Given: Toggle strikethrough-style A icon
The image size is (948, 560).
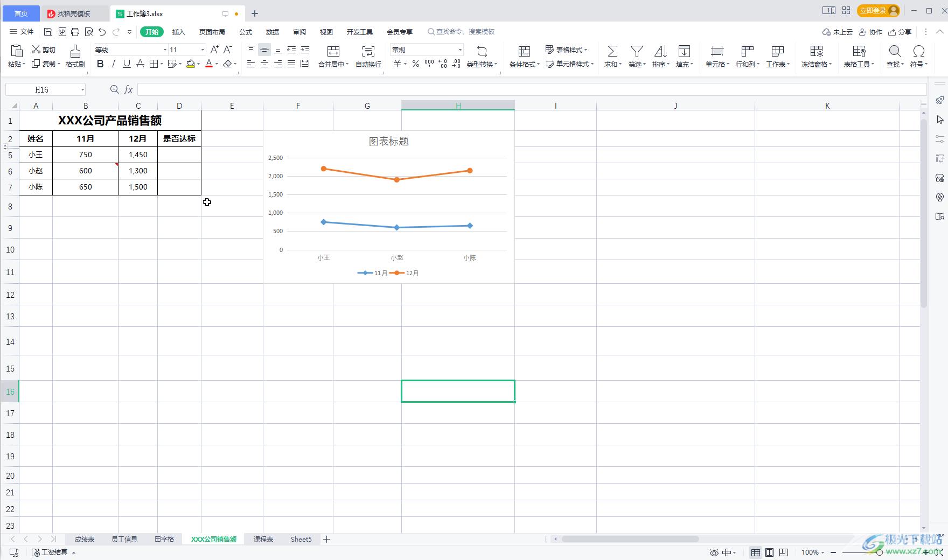Looking at the screenshot, I should 140,64.
